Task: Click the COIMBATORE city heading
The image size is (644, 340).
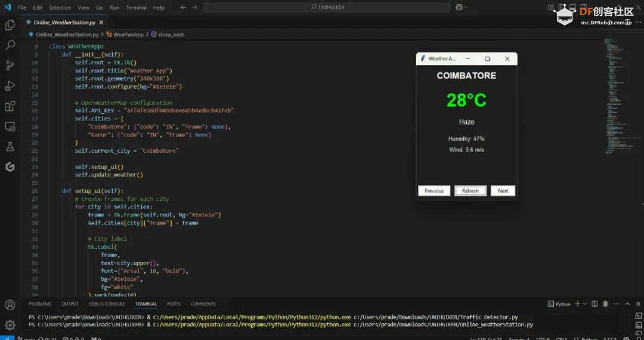Action: pos(466,76)
